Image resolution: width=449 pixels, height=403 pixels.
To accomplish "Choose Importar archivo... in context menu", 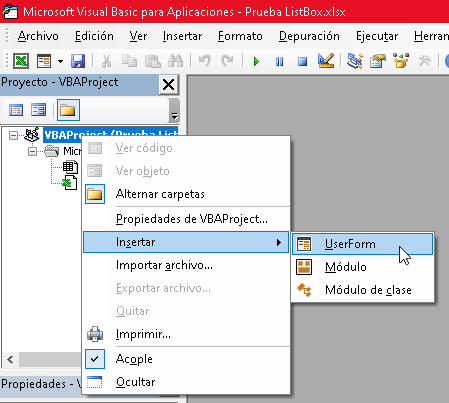I will coord(186,265).
